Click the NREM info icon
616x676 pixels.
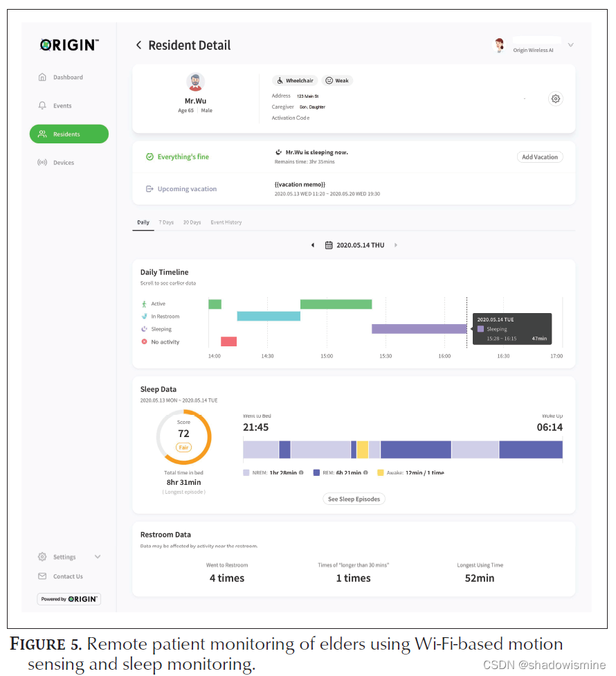click(301, 472)
